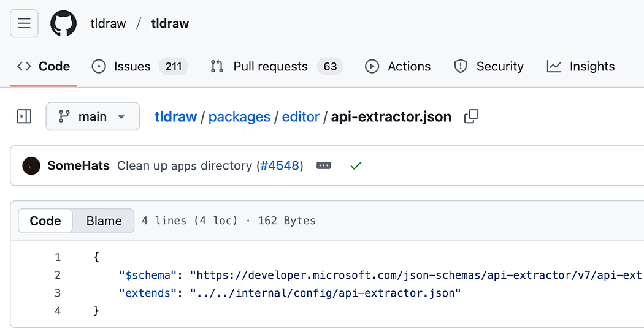
Task: Open the tldraw repository name link
Action: pyautogui.click(x=170, y=23)
